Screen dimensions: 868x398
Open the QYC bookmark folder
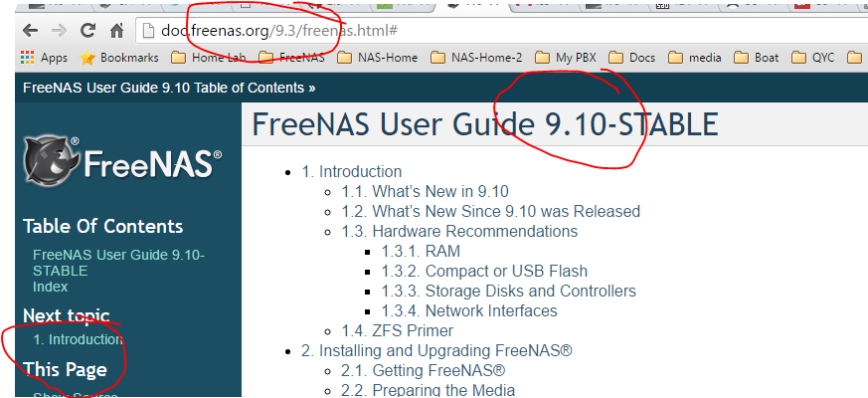(x=812, y=58)
